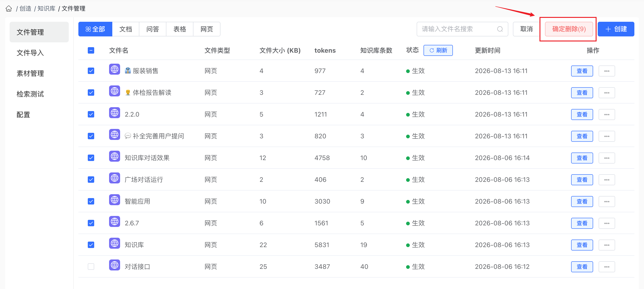This screenshot has width=644, height=289.
Task: Click the 知识库 breadcrumb link
Action: click(47, 8)
